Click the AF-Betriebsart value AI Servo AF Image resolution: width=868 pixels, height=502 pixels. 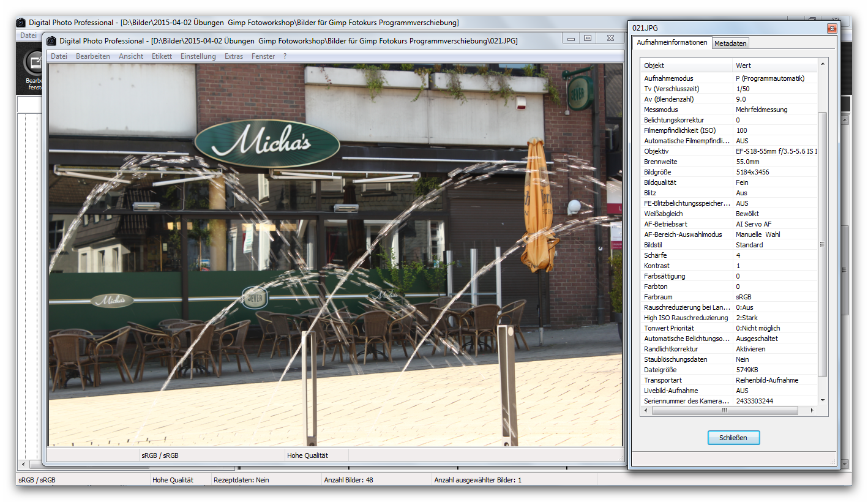point(754,224)
